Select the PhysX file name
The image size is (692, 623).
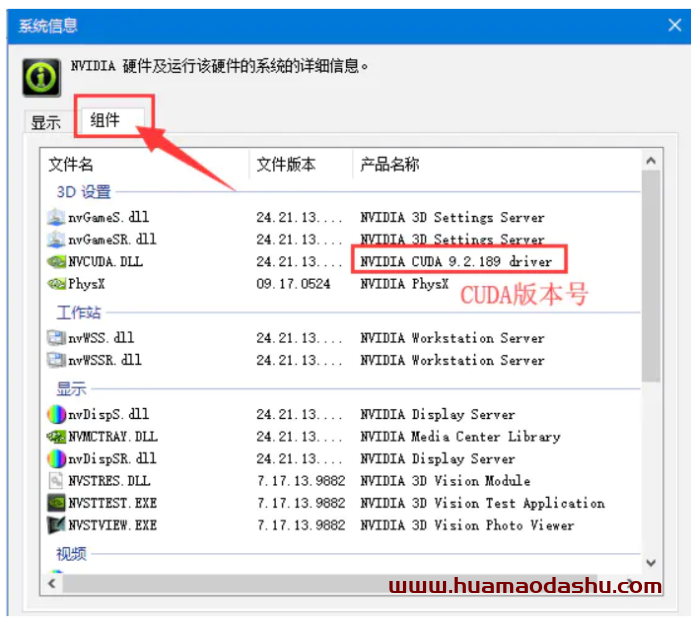click(86, 284)
